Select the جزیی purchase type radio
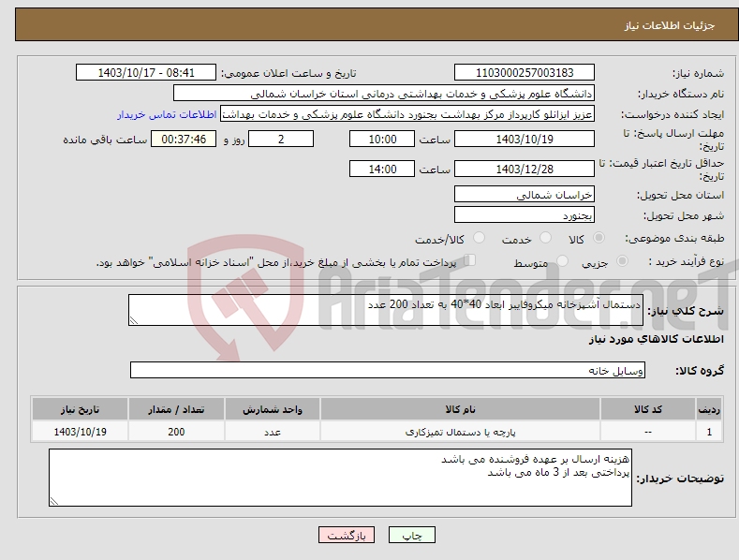The height and width of the screenshot is (560, 739). point(622,261)
